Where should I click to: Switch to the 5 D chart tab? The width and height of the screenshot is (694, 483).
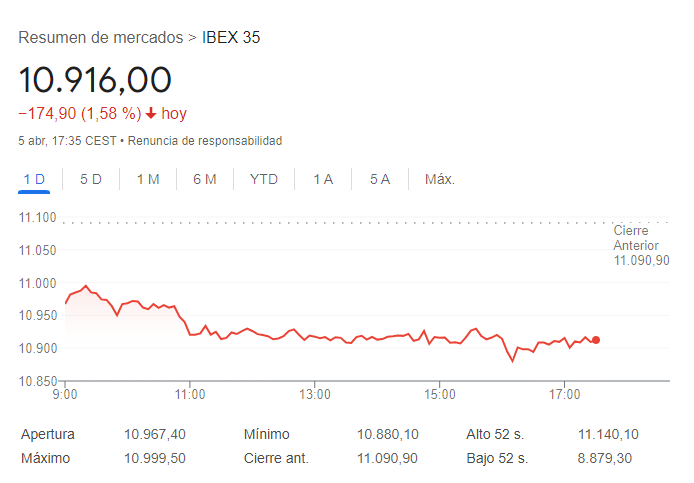tap(91, 179)
